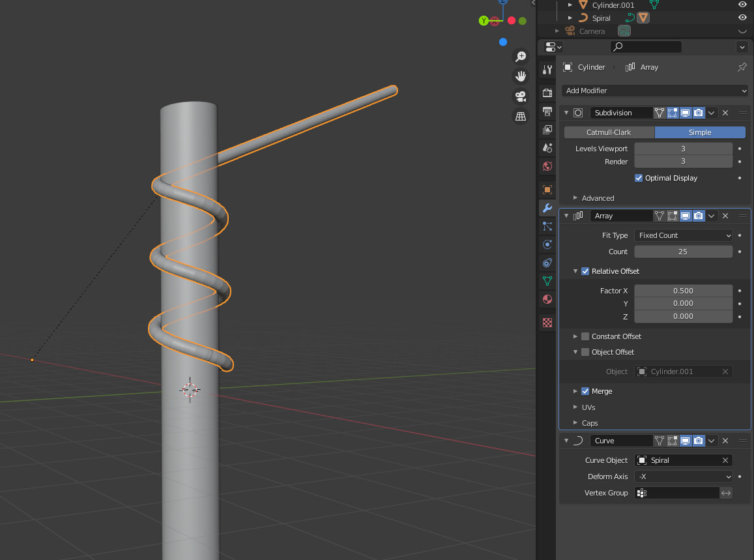The width and height of the screenshot is (754, 560).
Task: Select the Physics Properties icon
Action: 547,244
